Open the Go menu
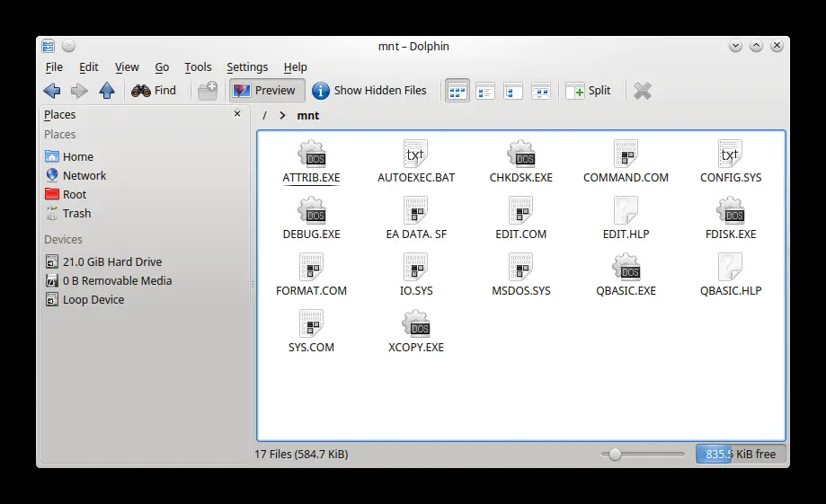This screenshot has height=504, width=826. pos(162,66)
